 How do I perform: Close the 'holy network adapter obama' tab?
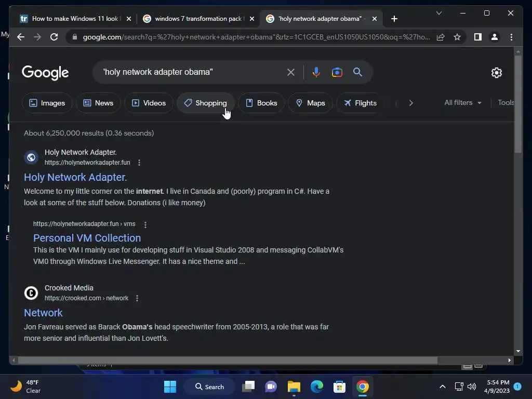[375, 19]
